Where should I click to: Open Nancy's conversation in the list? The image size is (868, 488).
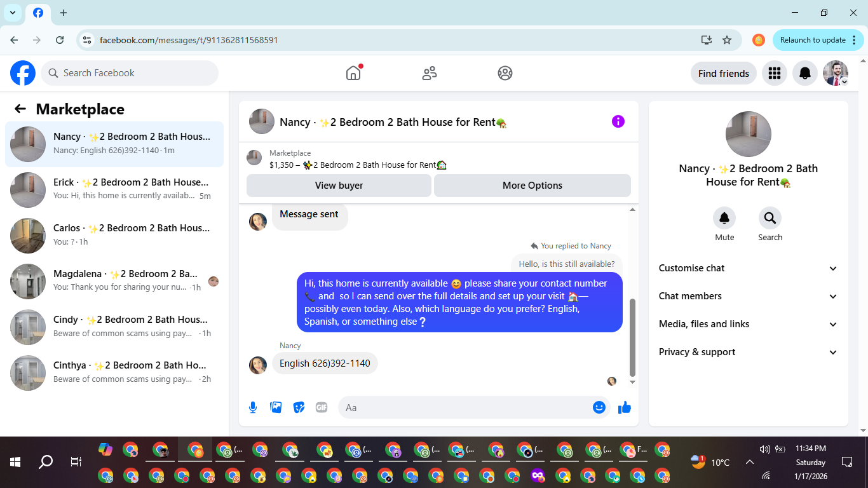pos(114,144)
